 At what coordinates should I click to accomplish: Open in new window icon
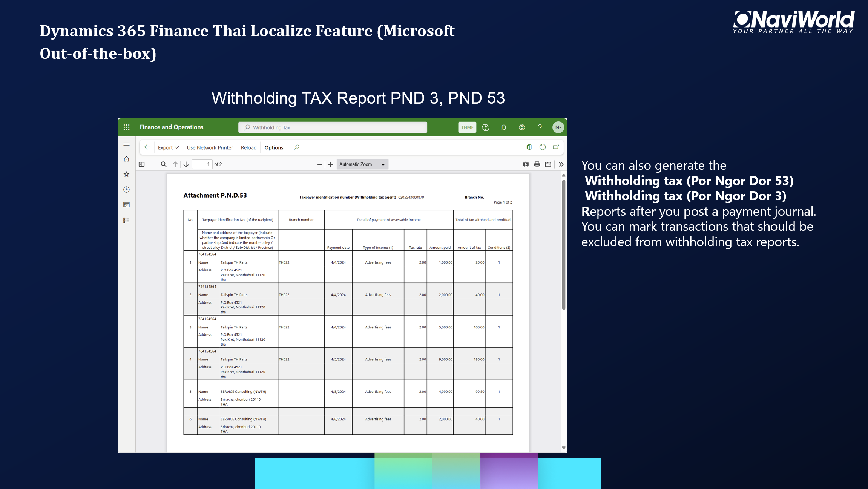[x=556, y=147]
